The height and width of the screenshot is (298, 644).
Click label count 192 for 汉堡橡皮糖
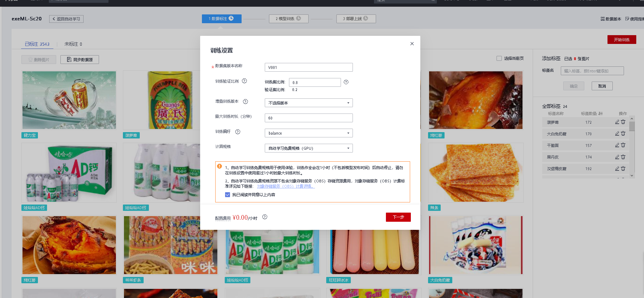click(x=589, y=169)
